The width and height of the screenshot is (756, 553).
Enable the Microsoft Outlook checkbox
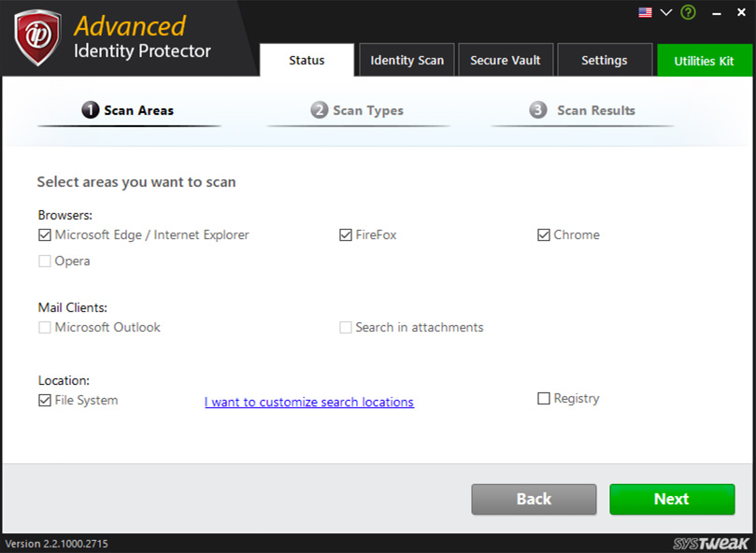pyautogui.click(x=44, y=327)
